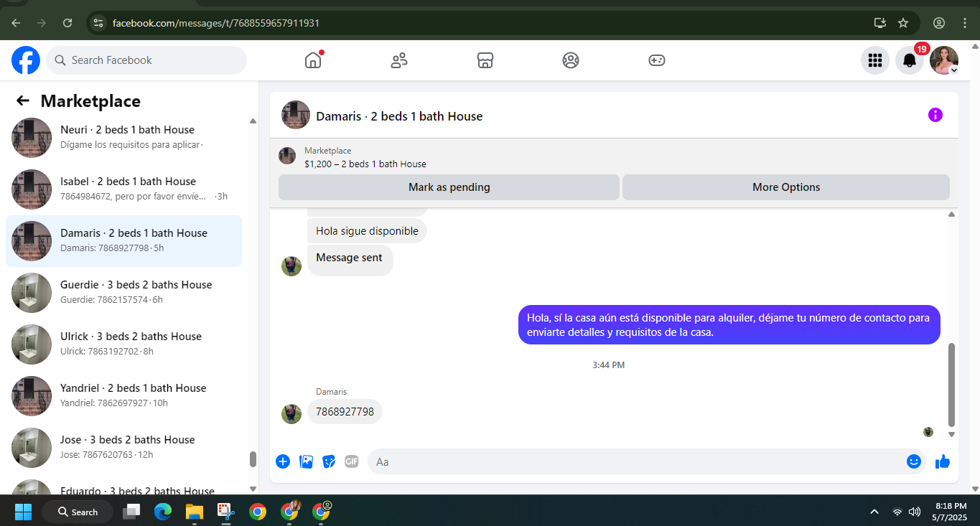Send a thumbs up like
This screenshot has width=980, height=526.
[x=943, y=461]
